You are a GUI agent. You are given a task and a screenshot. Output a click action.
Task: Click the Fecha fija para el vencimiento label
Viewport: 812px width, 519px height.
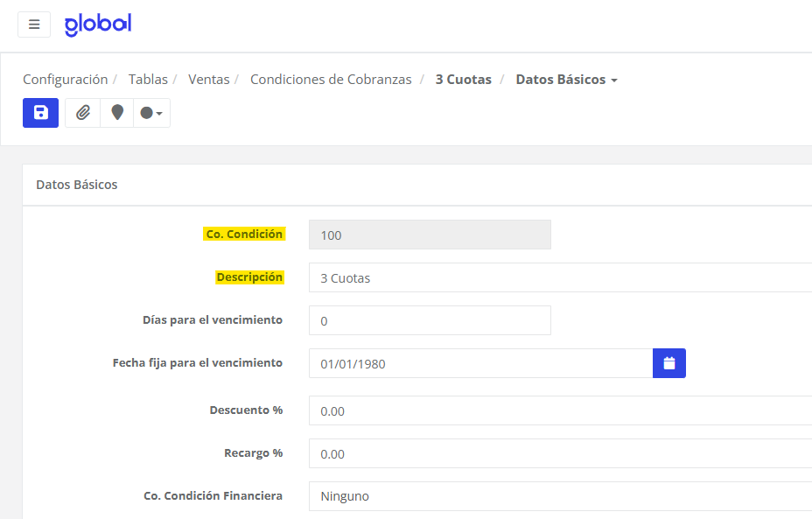(x=197, y=363)
